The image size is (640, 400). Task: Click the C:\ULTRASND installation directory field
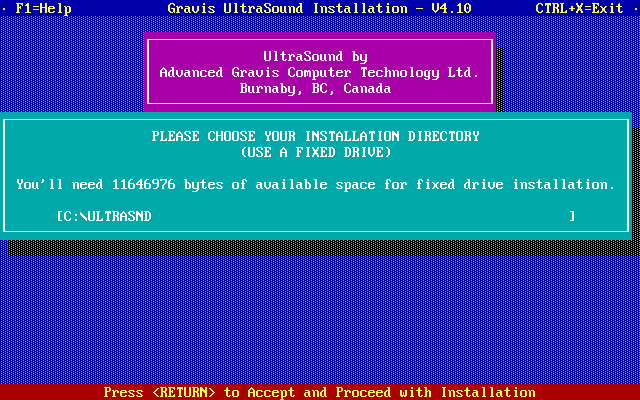click(x=316, y=216)
